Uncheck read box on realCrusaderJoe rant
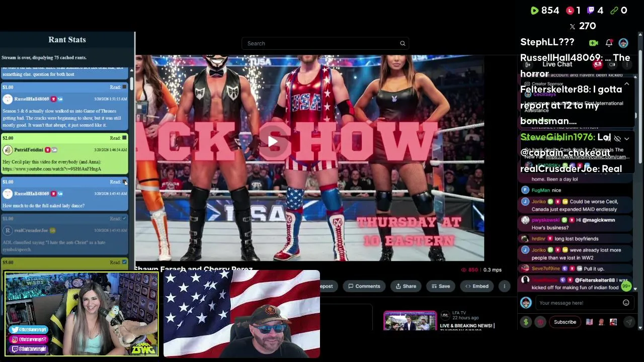The image size is (644, 362). [125, 218]
